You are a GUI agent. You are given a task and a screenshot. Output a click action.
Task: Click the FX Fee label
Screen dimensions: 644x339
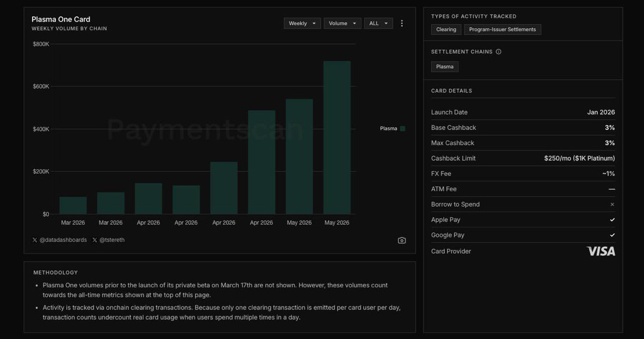[x=442, y=174]
